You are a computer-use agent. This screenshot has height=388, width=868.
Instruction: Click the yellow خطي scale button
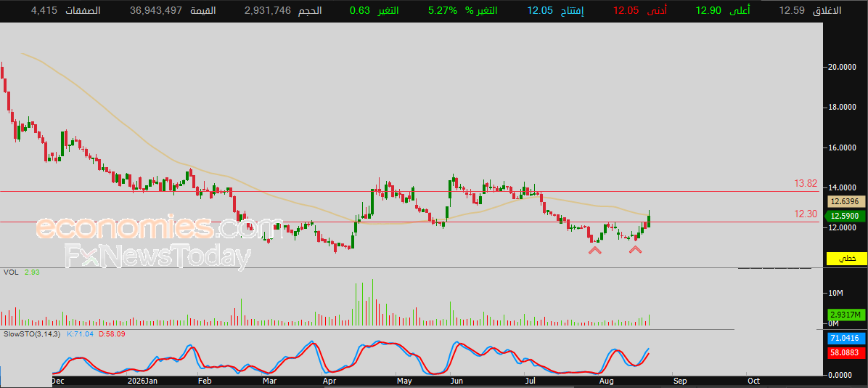[x=846, y=258]
